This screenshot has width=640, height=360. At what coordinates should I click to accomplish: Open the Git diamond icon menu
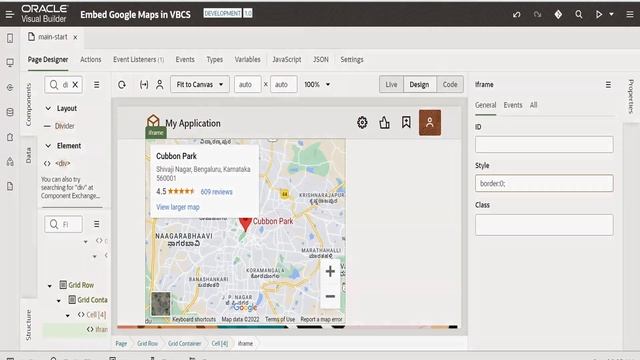coord(558,14)
